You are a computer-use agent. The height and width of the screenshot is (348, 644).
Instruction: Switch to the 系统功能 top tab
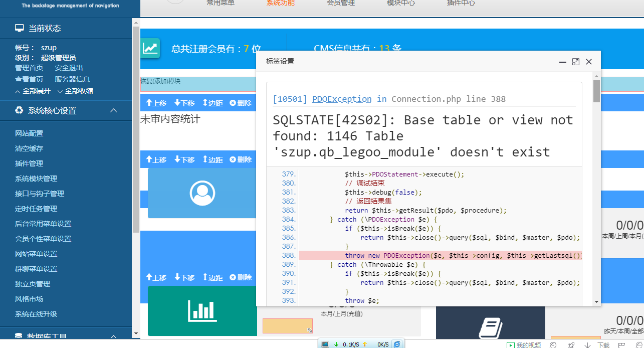[280, 3]
